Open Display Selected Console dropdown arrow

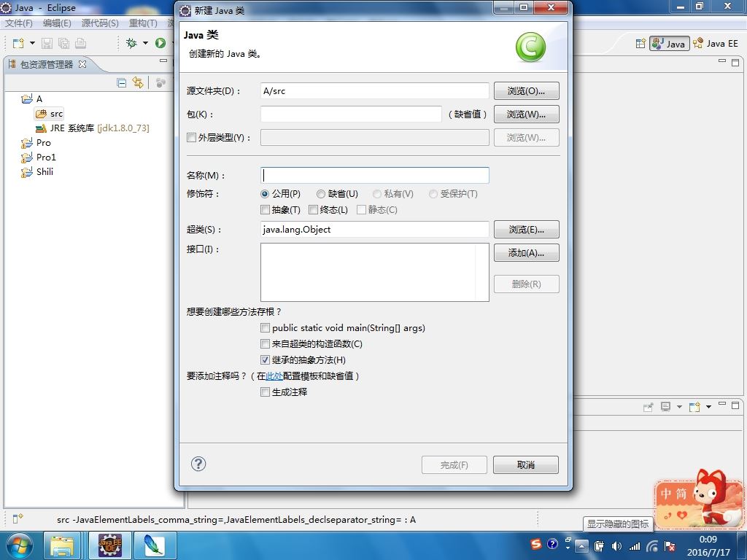point(679,407)
